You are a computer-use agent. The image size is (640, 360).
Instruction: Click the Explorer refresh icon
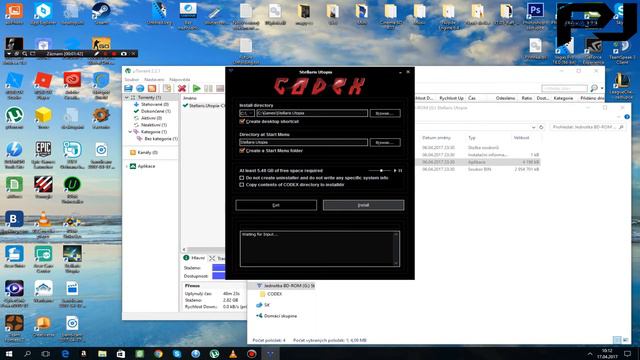(x=541, y=127)
